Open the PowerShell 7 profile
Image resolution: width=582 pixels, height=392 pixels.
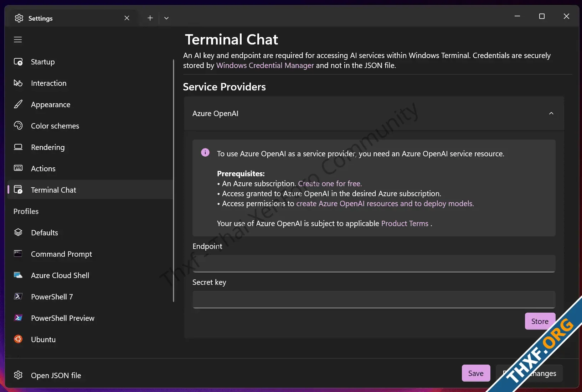click(x=90, y=297)
